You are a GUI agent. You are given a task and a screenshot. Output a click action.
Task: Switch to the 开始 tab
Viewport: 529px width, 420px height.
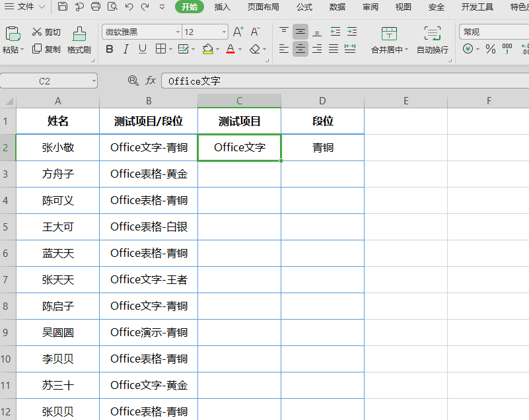190,7
